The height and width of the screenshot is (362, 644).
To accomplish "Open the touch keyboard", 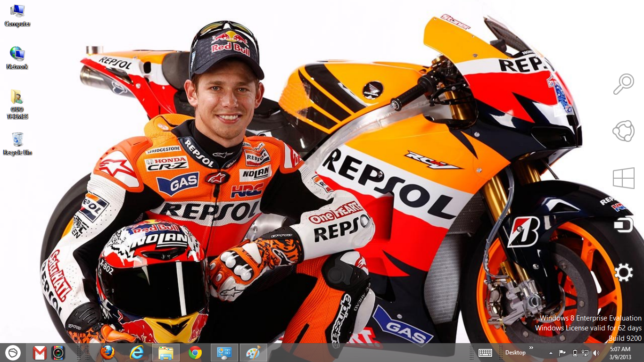I will (485, 353).
